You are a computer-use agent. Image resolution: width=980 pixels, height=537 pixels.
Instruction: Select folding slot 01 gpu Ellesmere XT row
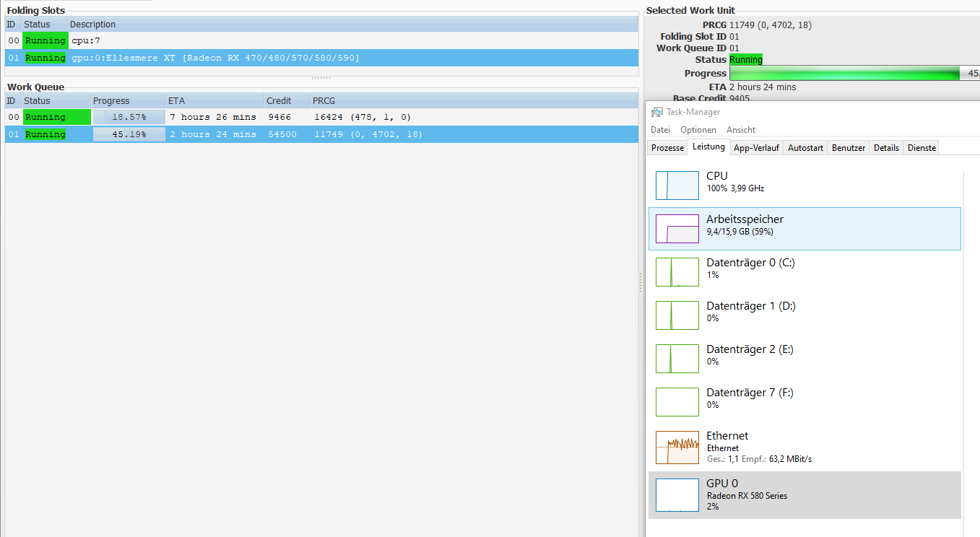(x=321, y=58)
